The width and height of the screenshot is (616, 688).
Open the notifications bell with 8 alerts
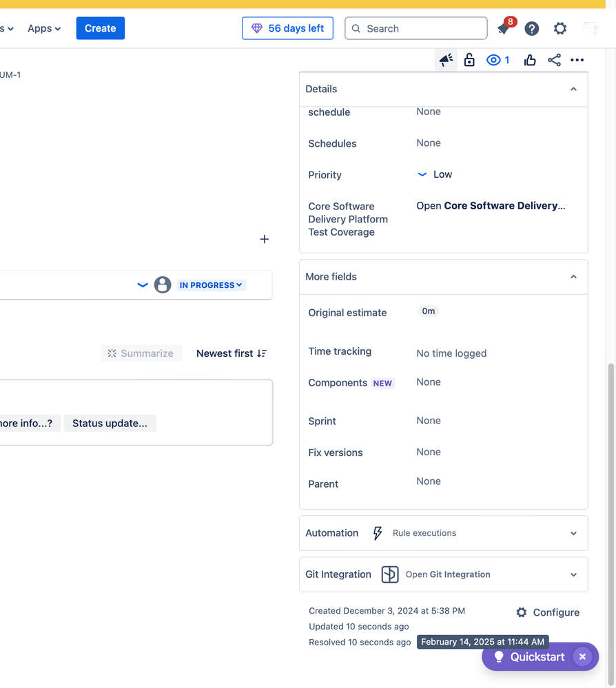pos(505,28)
